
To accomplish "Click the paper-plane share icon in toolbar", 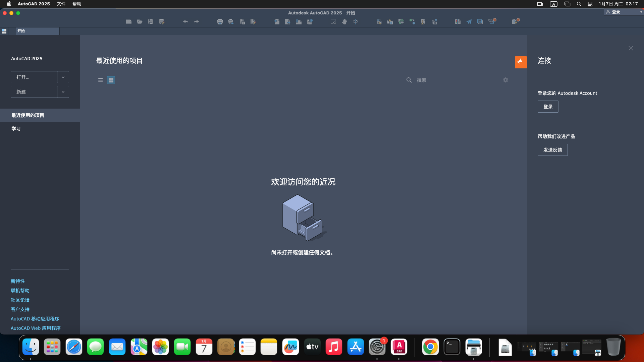I will (x=469, y=21).
